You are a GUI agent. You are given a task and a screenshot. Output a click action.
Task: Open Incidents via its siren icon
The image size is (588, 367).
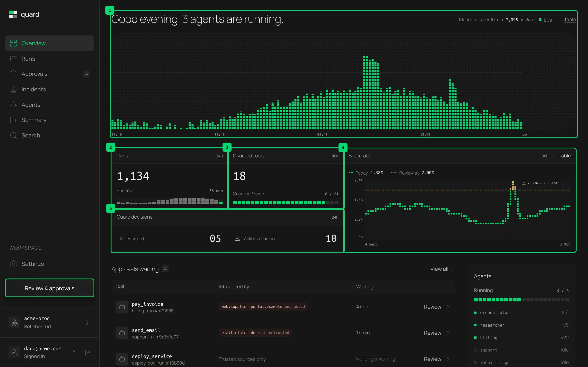pyautogui.click(x=13, y=89)
